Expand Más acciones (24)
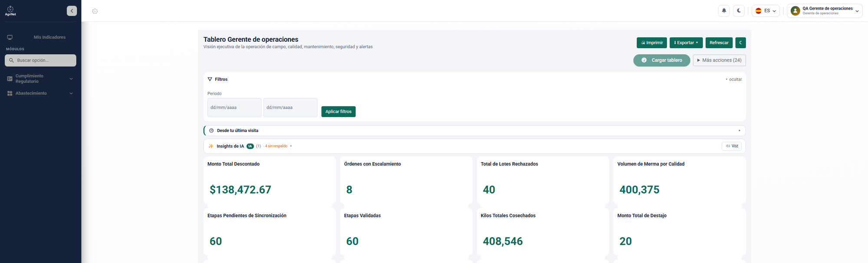This screenshot has height=263, width=868. (x=719, y=60)
